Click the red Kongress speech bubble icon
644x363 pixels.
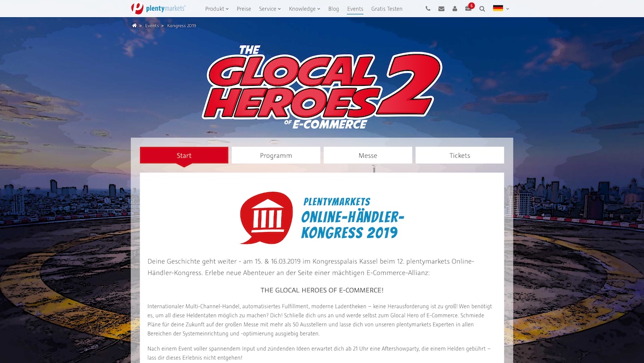click(x=266, y=217)
